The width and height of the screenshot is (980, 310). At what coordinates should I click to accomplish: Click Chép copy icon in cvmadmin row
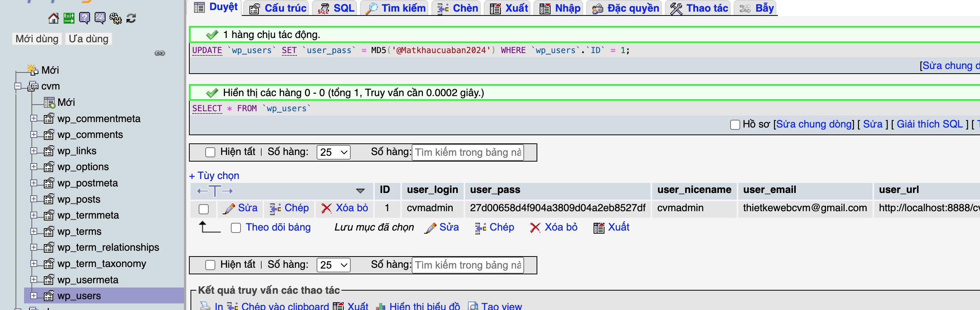click(x=275, y=208)
